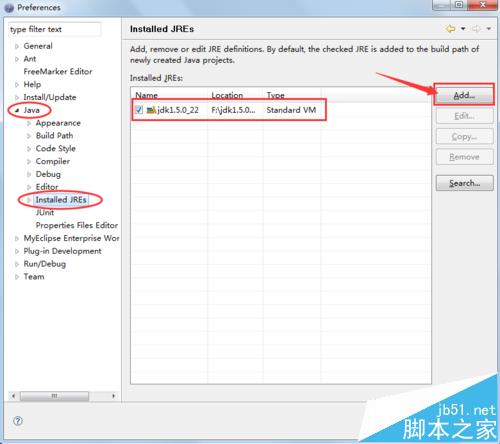Image resolution: width=500 pixels, height=444 pixels.
Task: Expand the General tree node
Action: tap(17, 46)
